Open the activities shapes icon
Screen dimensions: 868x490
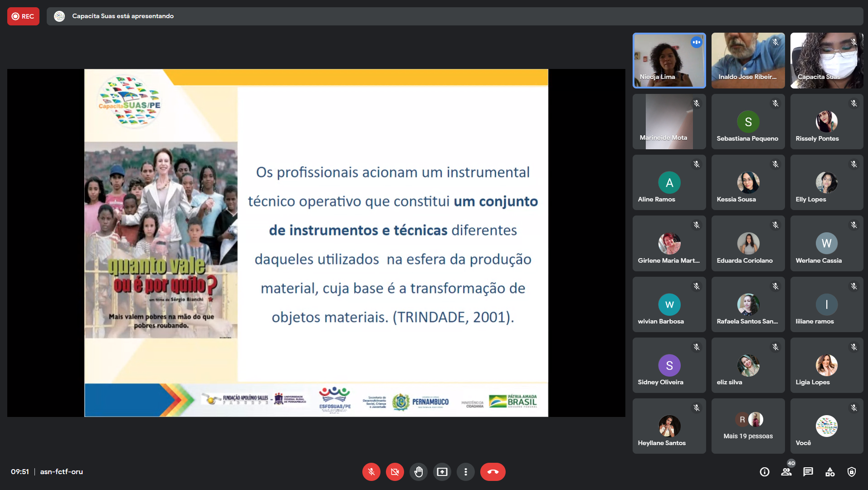[830, 472]
